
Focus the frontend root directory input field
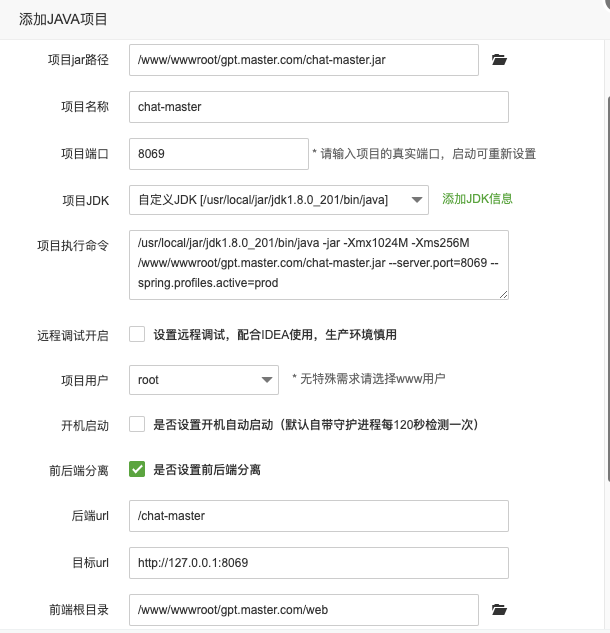(x=304, y=610)
